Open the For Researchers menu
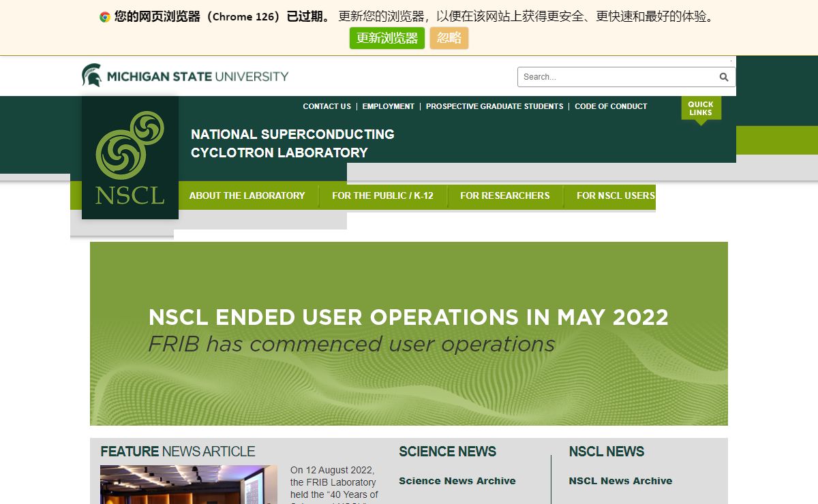 coord(505,195)
